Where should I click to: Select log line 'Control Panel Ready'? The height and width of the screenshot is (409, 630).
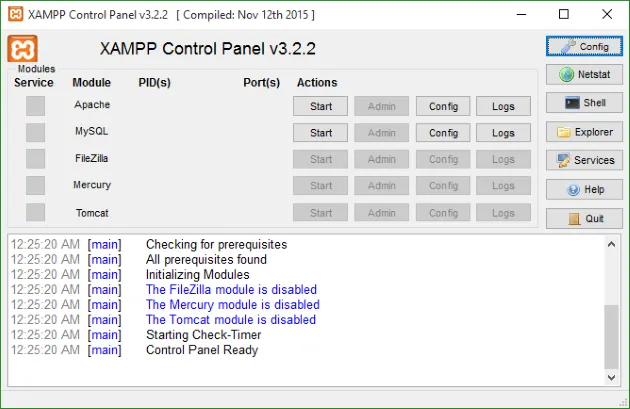pyautogui.click(x=202, y=350)
